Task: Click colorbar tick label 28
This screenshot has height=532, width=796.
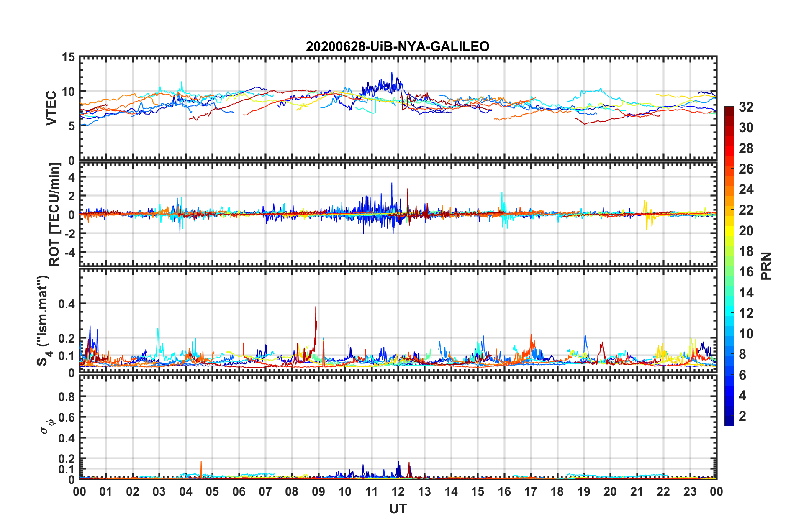Action: click(x=746, y=148)
